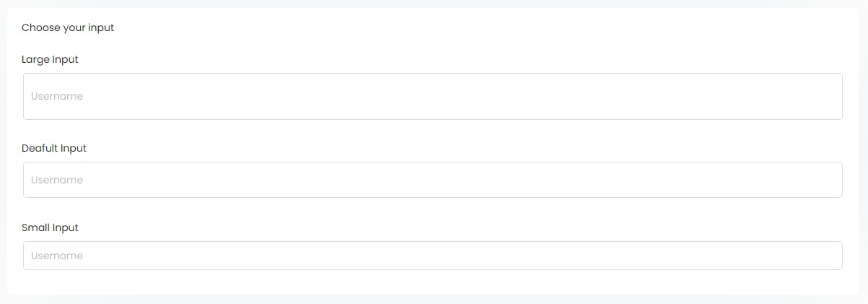
Task: Click the "Deafult Input" label
Action: 54,148
